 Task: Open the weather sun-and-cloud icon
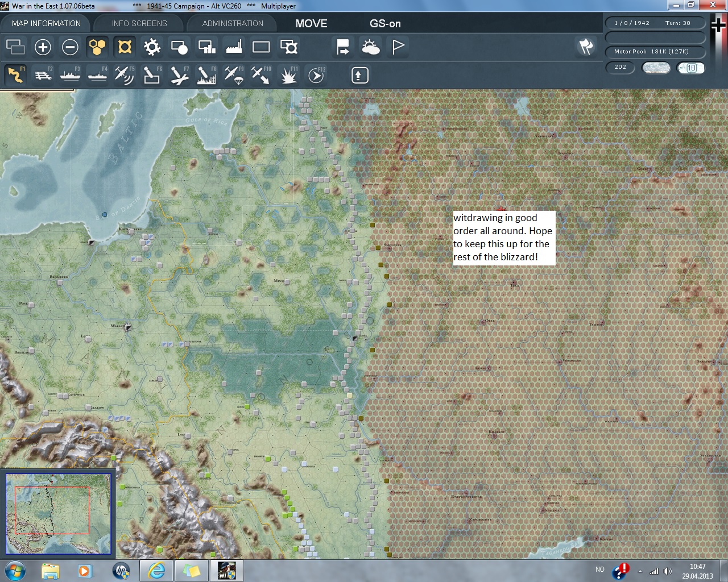(371, 47)
